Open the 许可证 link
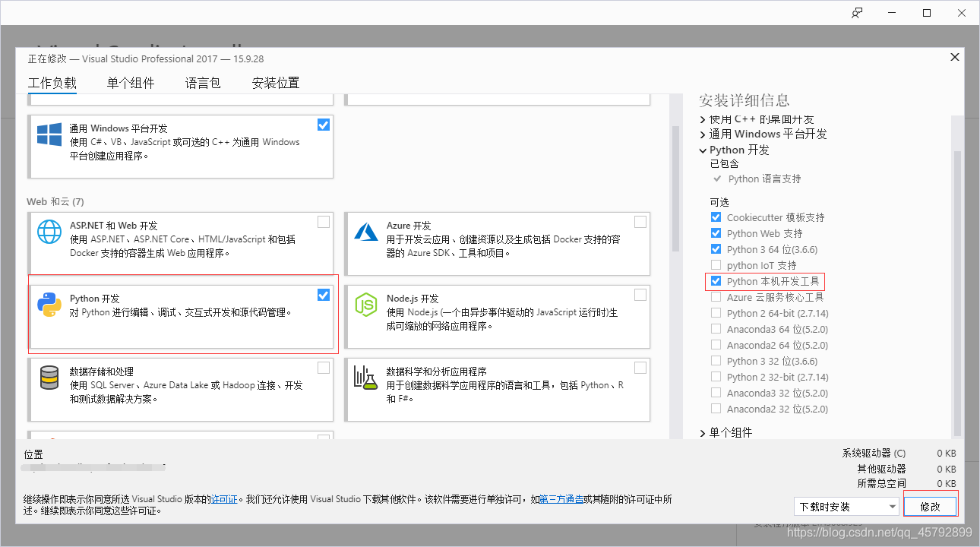980x547 pixels. click(223, 500)
